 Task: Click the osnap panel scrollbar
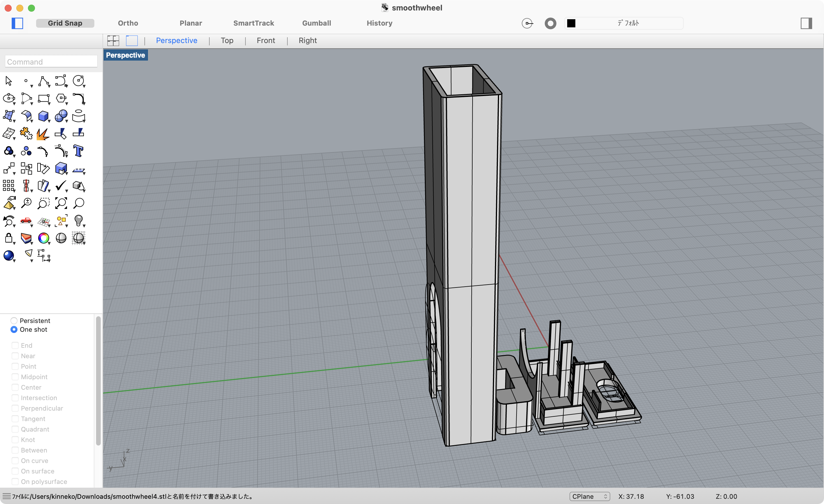pos(98,381)
